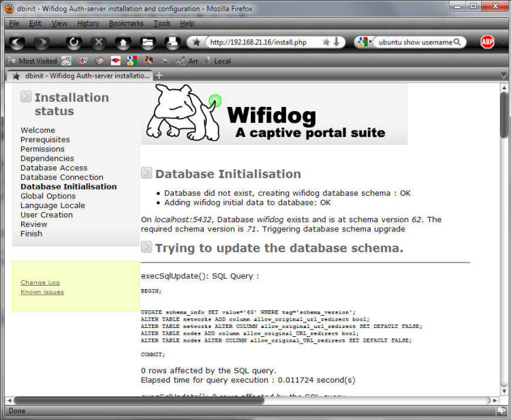Screen dimensions: 511x420
Task: Open the Known issues link
Action: [42, 292]
